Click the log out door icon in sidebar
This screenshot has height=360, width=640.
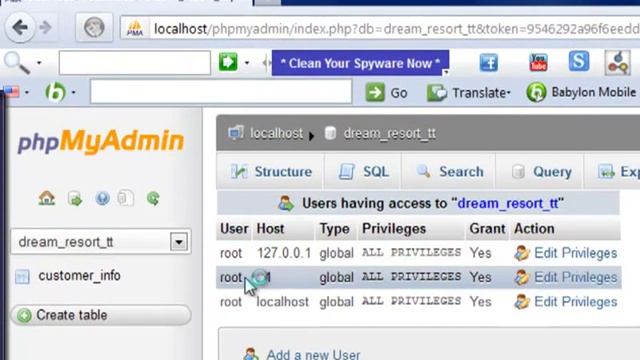click(x=75, y=199)
